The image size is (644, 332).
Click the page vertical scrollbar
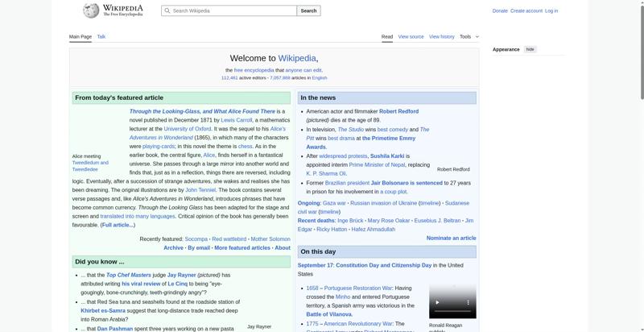tap(642, 53)
